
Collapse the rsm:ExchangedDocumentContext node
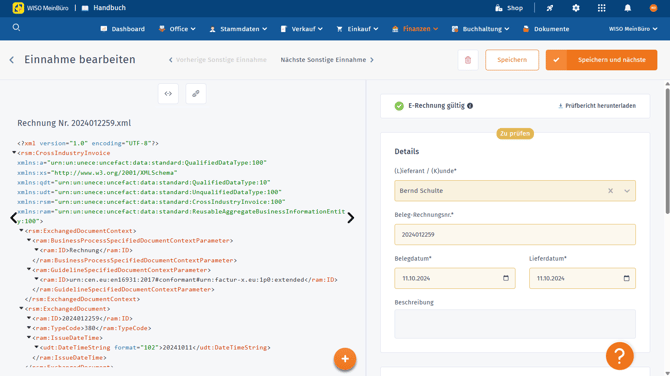tap(21, 230)
